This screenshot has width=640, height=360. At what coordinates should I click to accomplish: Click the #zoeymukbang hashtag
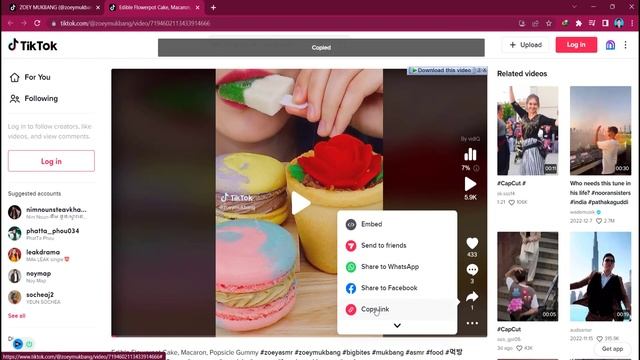coord(317,352)
